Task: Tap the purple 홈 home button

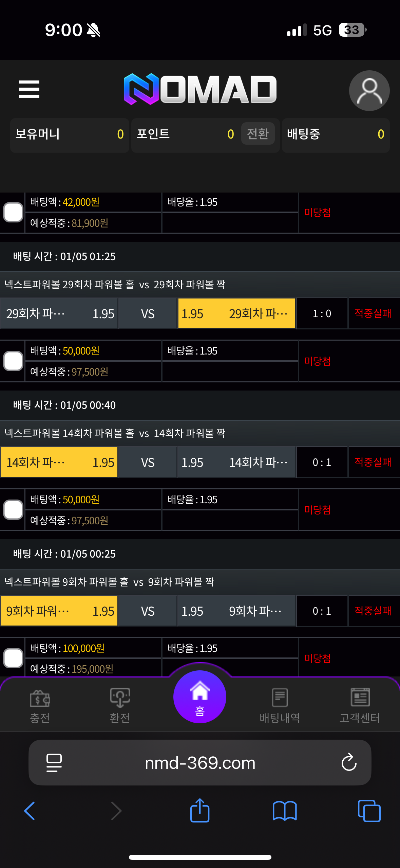Action: pyautogui.click(x=200, y=697)
